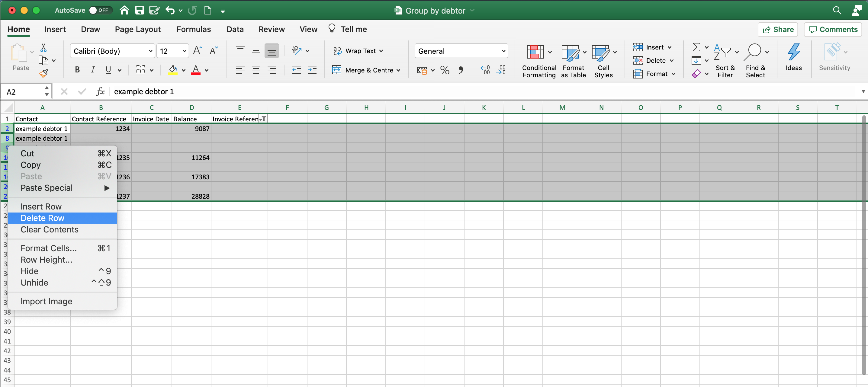Click the Comments button
Image resolution: width=868 pixels, height=387 pixels.
coord(833,30)
